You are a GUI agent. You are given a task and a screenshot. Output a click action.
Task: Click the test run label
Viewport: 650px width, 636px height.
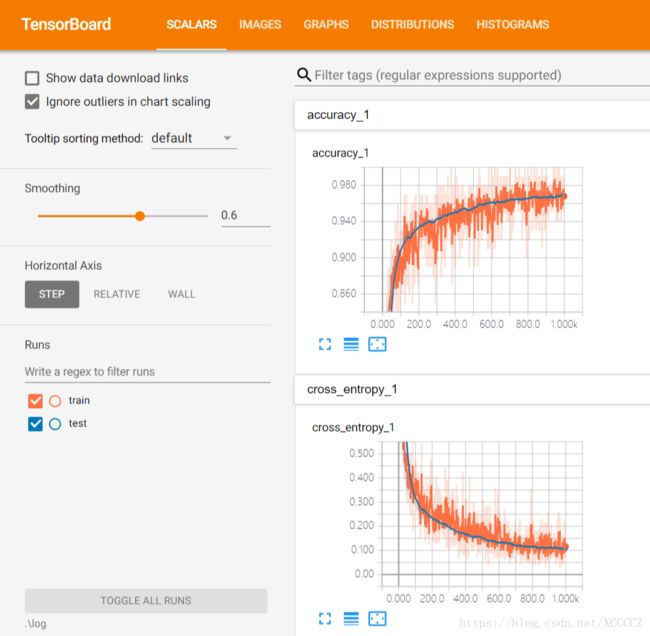78,423
